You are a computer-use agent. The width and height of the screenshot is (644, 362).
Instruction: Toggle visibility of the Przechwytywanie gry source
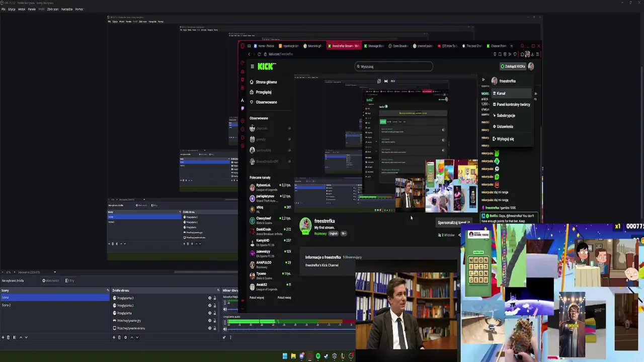[x=210, y=321]
